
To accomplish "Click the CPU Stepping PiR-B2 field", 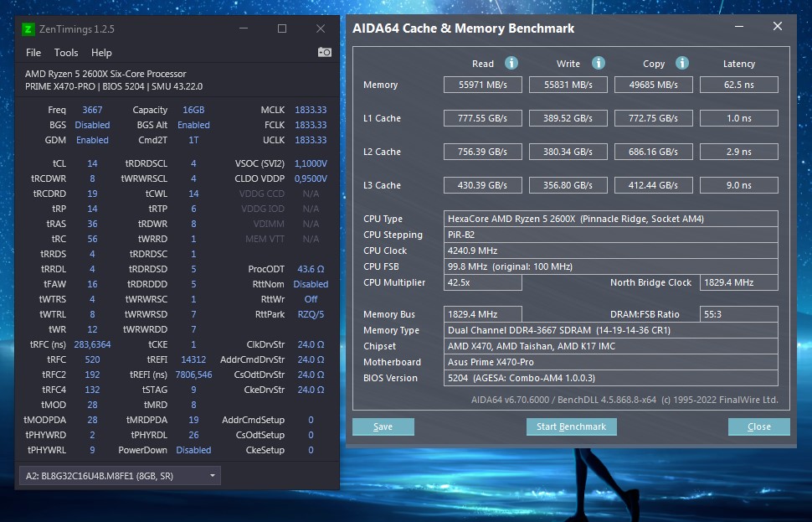I will (x=611, y=235).
